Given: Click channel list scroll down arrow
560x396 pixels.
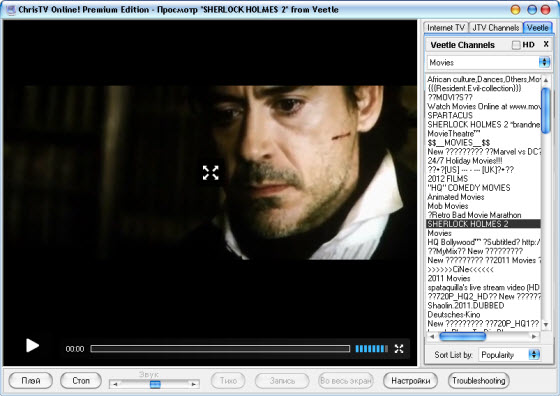Looking at the screenshot, I should pyautogui.click(x=546, y=325).
